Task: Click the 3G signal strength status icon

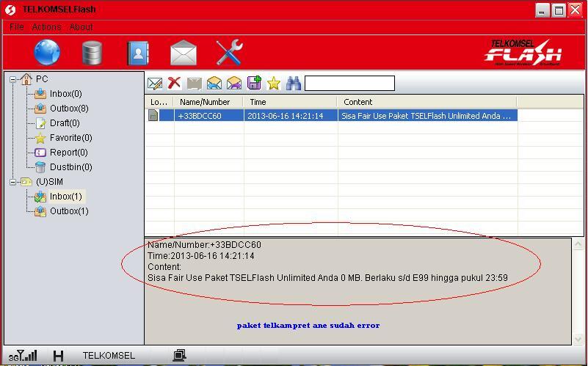Action: click(x=23, y=356)
